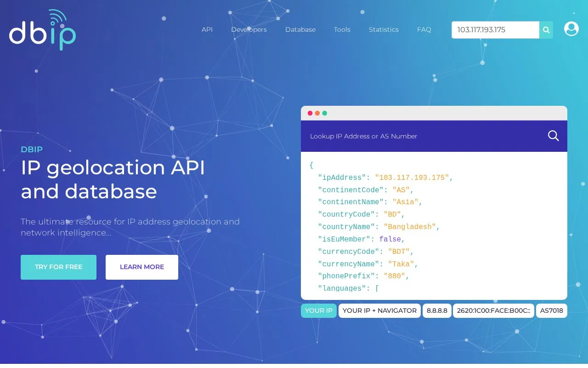Viewport: 588px width, 368px height.
Task: Click the dbip logo
Action: tap(42, 30)
